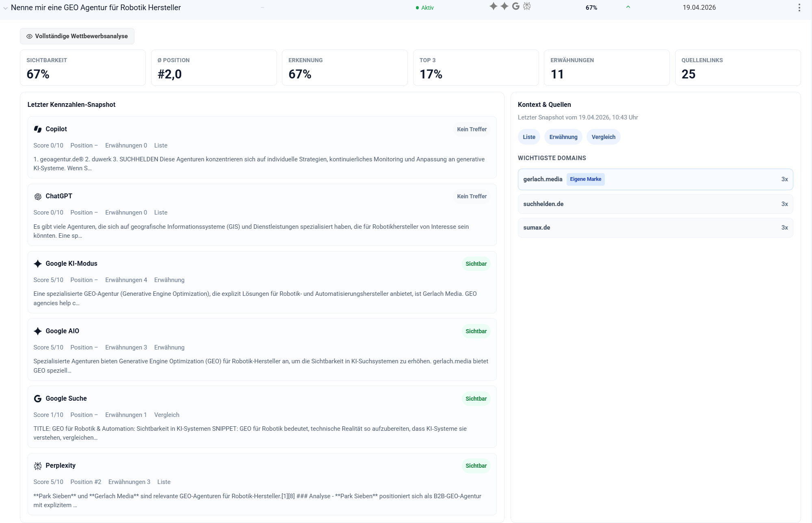Viewport: 812px width, 523px height.
Task: Click the Eigene Marke tag
Action: (x=585, y=179)
